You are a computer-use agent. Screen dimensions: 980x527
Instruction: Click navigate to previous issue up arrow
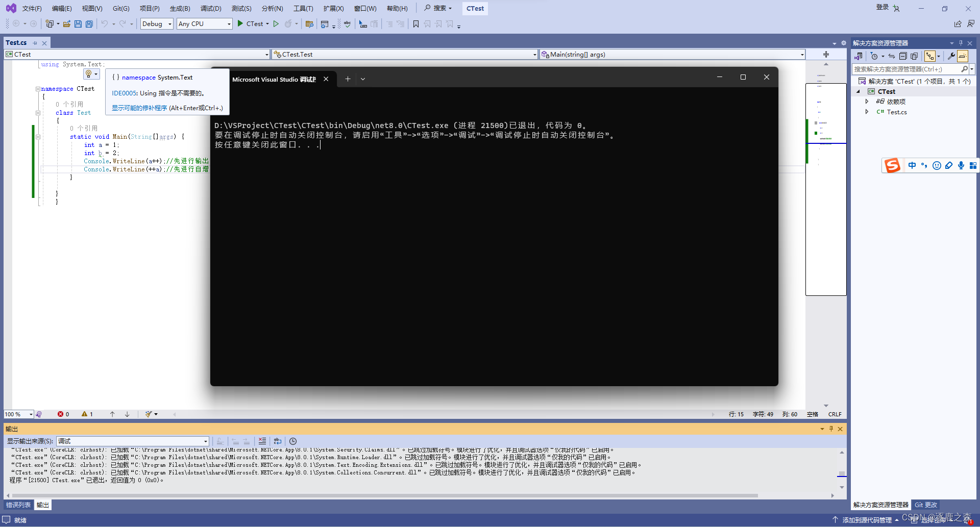tap(112, 414)
